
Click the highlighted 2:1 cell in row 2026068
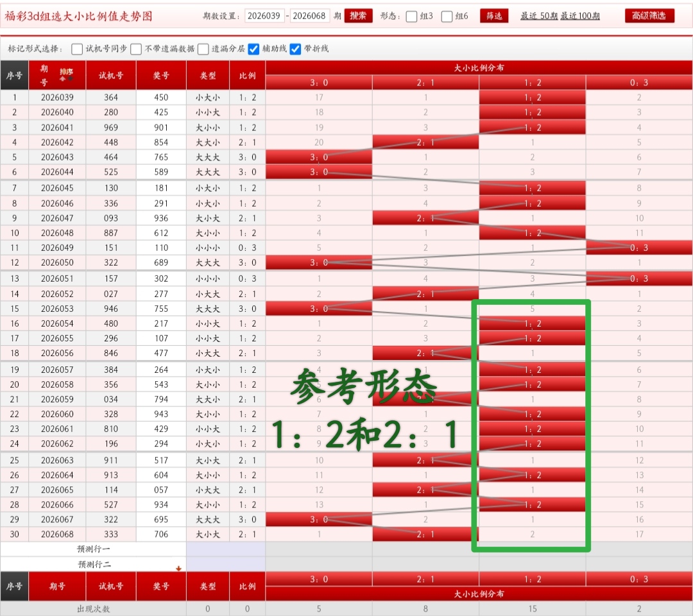[425, 534]
